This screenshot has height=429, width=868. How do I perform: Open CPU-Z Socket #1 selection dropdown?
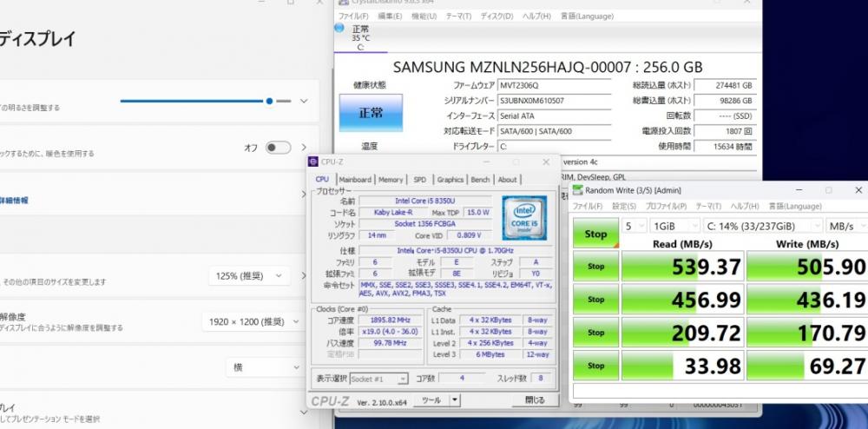[x=379, y=379]
